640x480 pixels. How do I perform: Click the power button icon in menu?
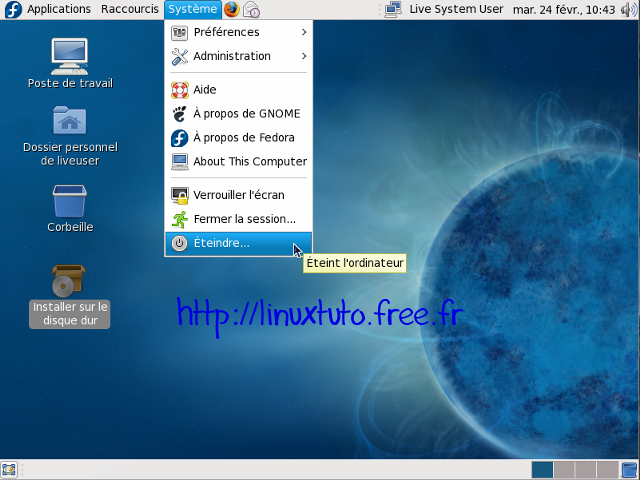pyautogui.click(x=180, y=244)
